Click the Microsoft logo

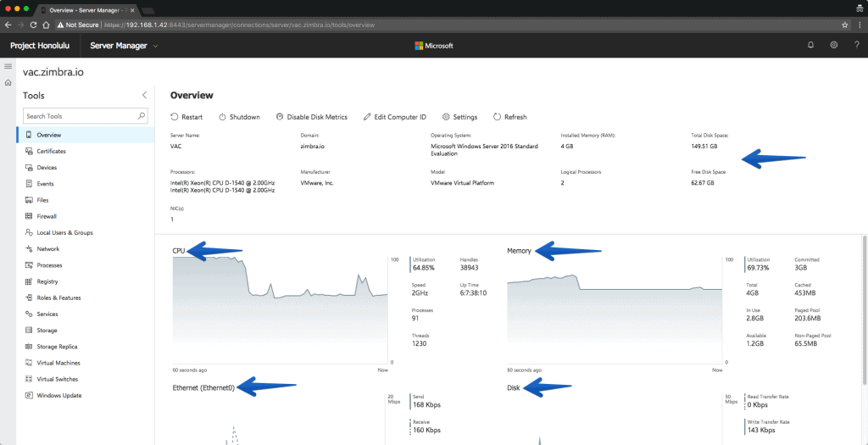[434, 46]
